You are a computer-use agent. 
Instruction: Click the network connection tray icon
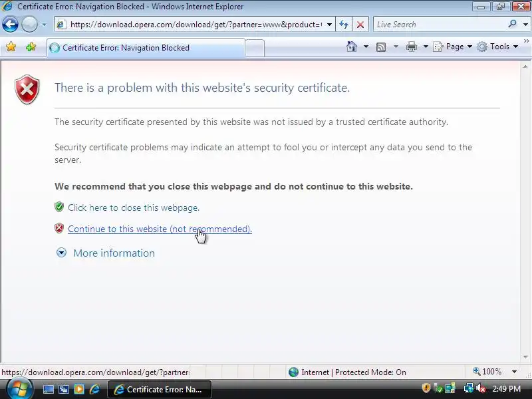click(469, 388)
